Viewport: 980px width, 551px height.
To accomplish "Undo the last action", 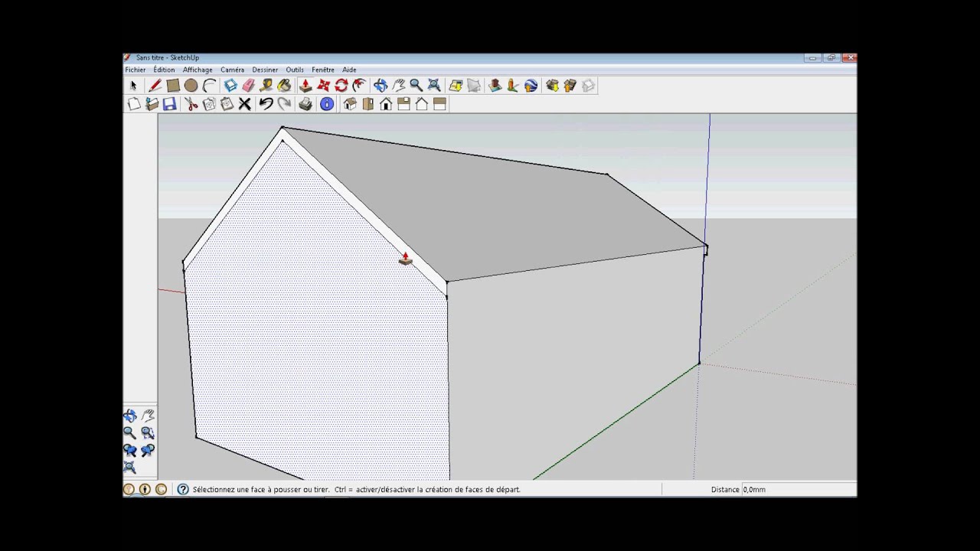I will tap(266, 104).
